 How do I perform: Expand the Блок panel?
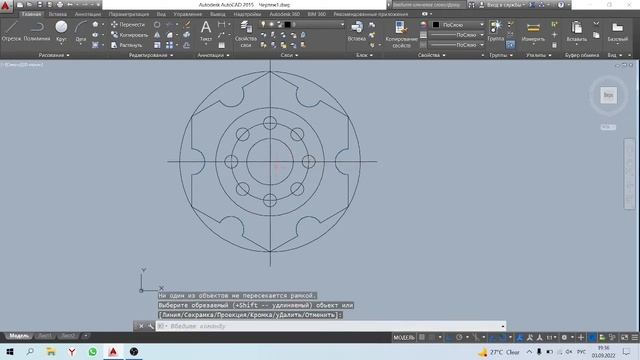coord(364,55)
